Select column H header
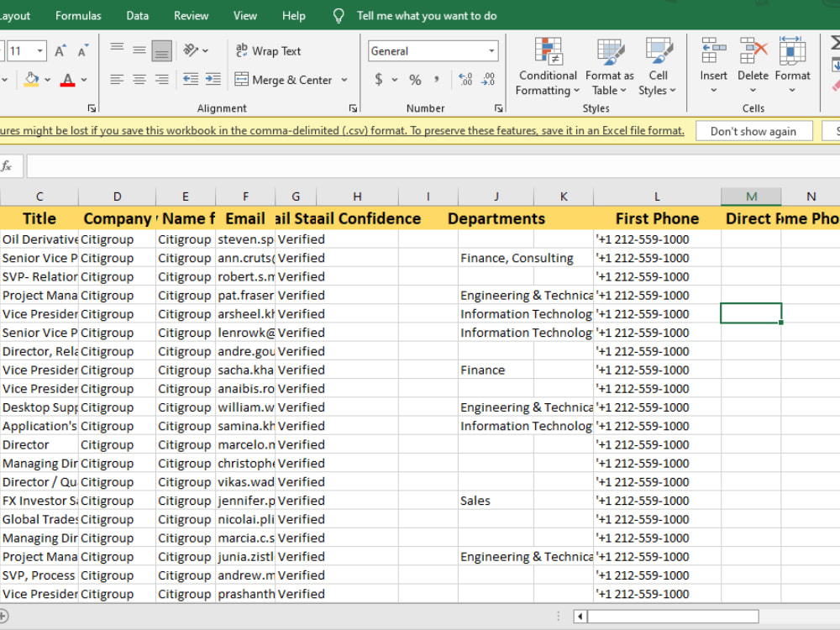The width and height of the screenshot is (840, 630). pyautogui.click(x=357, y=197)
